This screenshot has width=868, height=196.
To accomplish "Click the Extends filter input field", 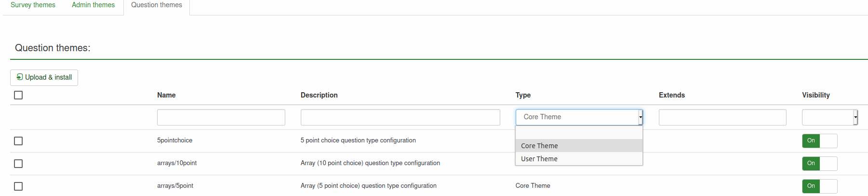I will tap(722, 117).
